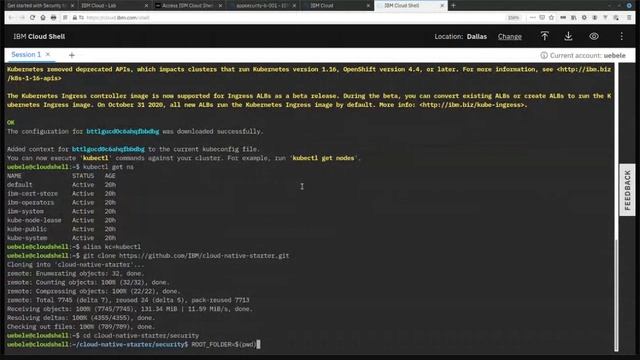This screenshot has height=360, width=640.
Task: Click the browser forward arrow
Action: click(22, 18)
